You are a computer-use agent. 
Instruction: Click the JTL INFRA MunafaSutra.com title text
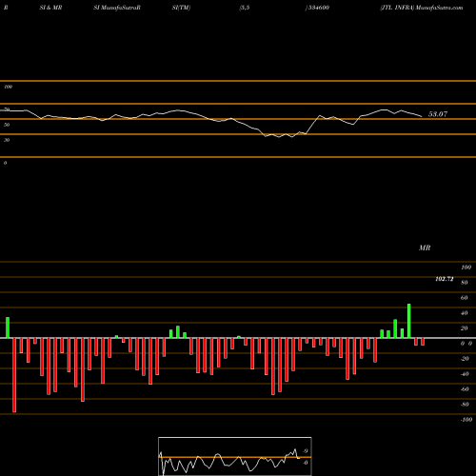coord(422,8)
